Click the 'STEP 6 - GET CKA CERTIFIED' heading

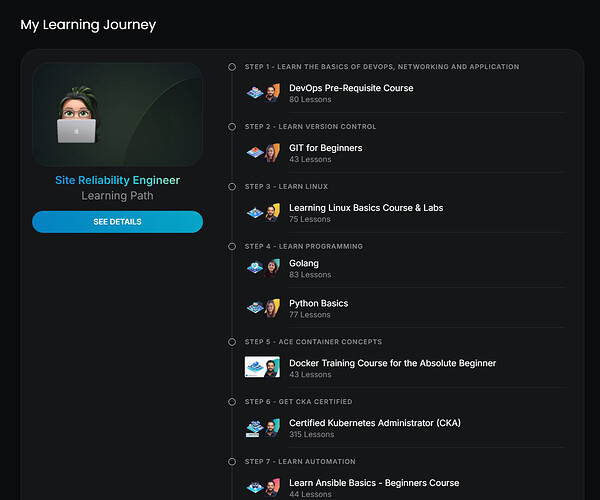[298, 402]
